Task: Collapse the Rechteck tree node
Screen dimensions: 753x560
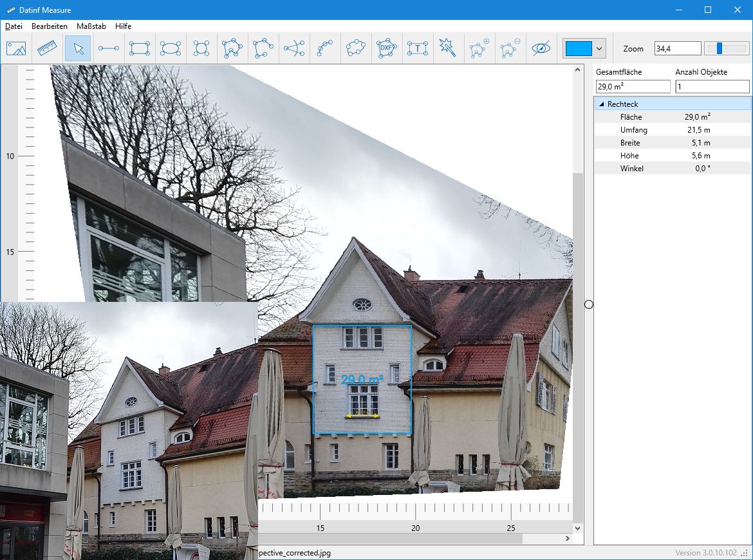Action: click(602, 104)
